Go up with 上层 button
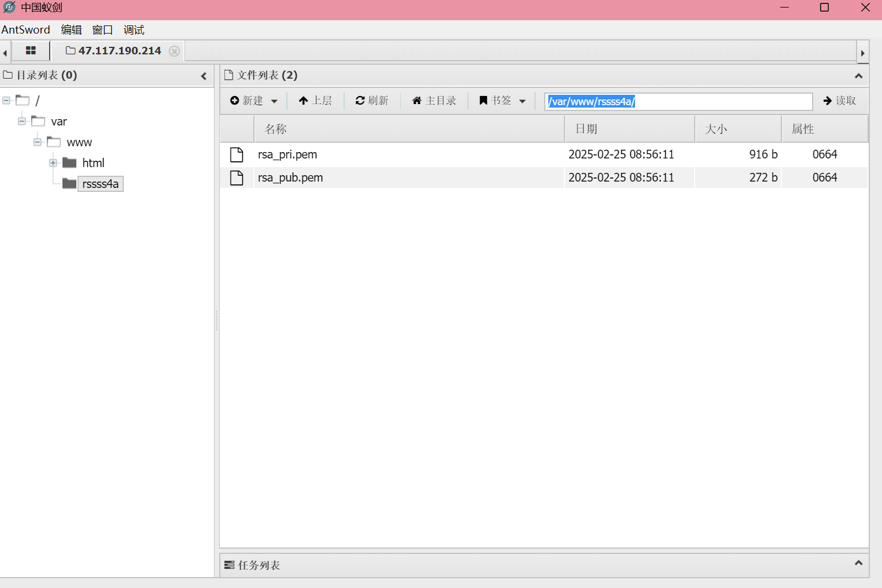This screenshot has width=882, height=588. [x=315, y=101]
